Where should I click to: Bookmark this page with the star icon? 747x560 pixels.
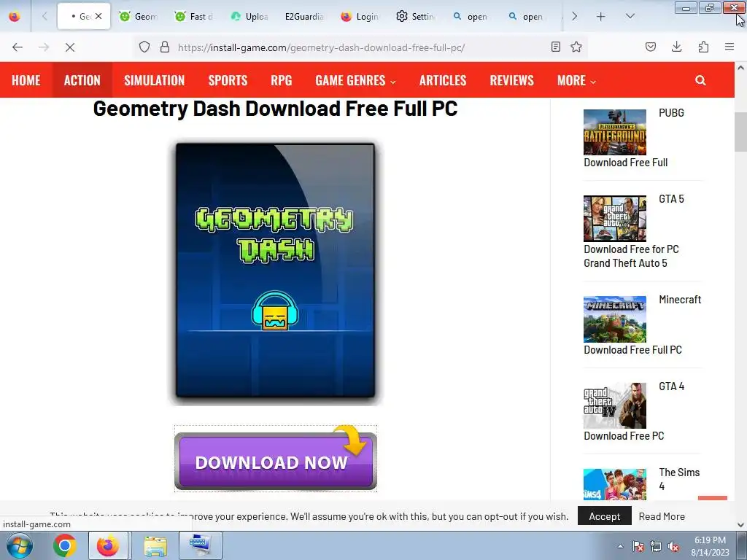(576, 47)
